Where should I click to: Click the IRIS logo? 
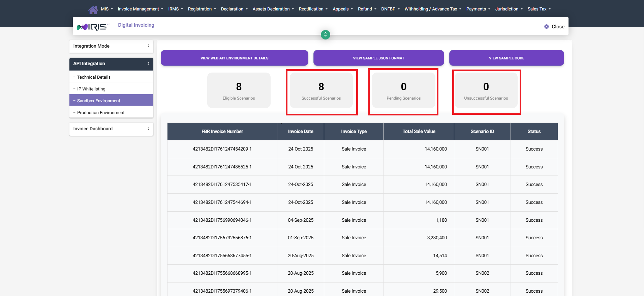point(93,27)
